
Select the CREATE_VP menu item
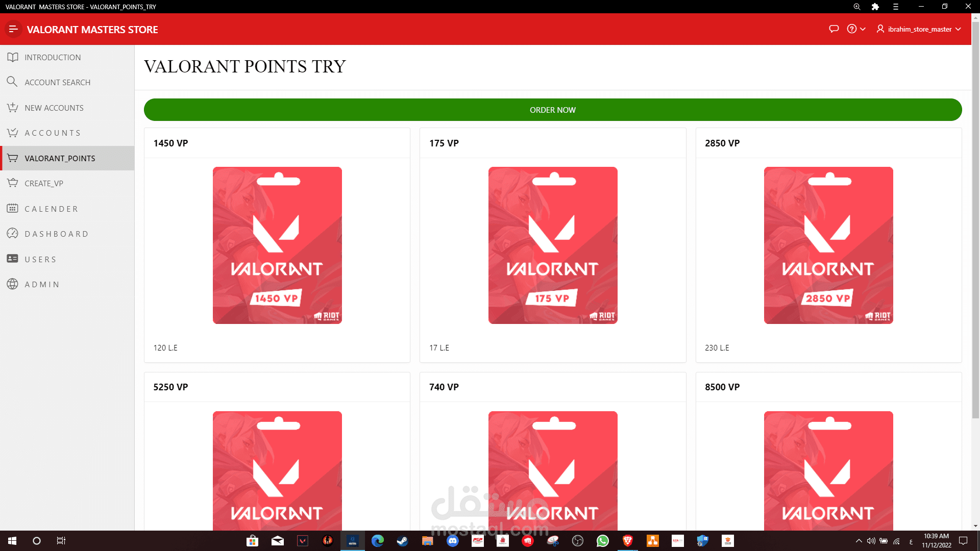coord(44,184)
